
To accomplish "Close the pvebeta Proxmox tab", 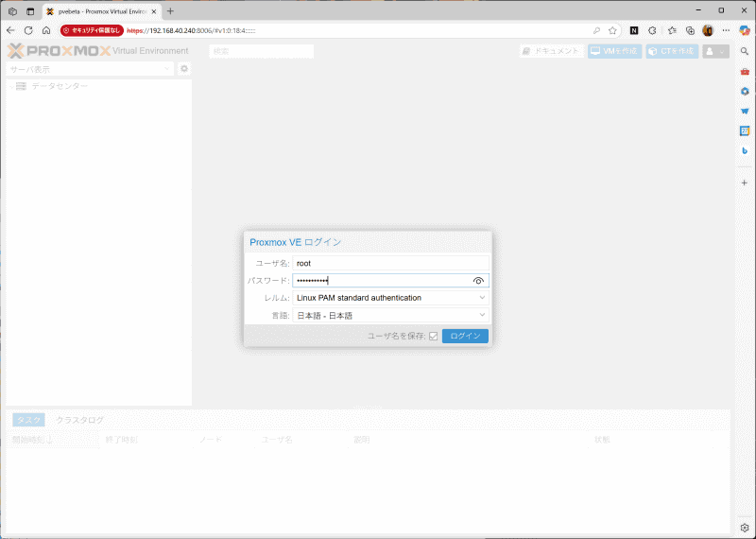I will (154, 11).
